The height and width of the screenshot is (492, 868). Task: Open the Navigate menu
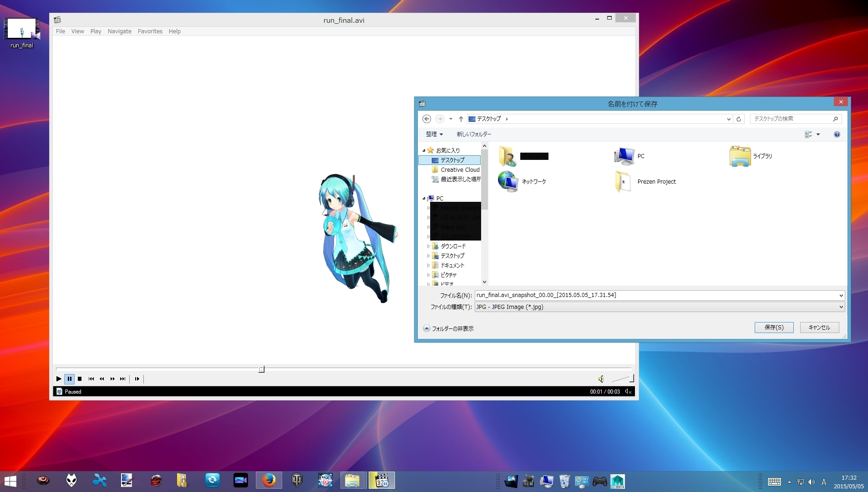click(120, 31)
